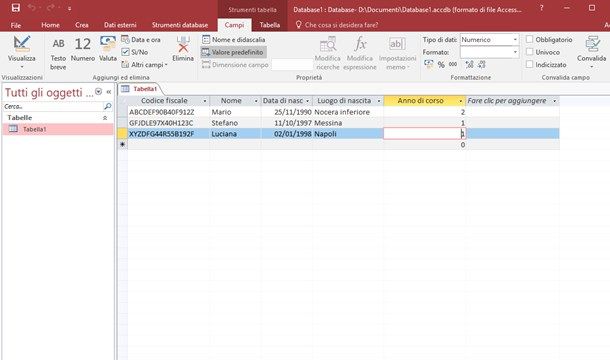Click the Cerca search field
The width and height of the screenshot is (610, 360).
tap(53, 106)
